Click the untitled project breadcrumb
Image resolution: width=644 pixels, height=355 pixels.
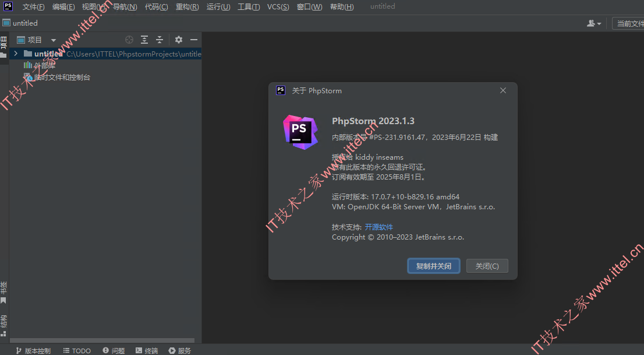[x=20, y=23]
